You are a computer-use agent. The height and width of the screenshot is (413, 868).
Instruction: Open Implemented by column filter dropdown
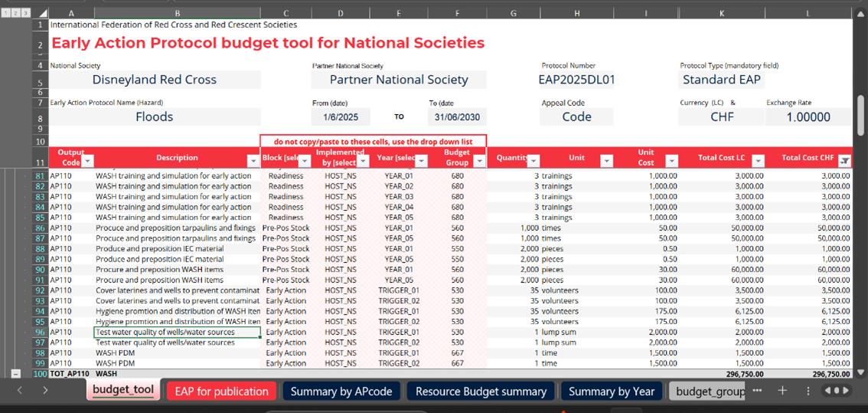point(363,162)
